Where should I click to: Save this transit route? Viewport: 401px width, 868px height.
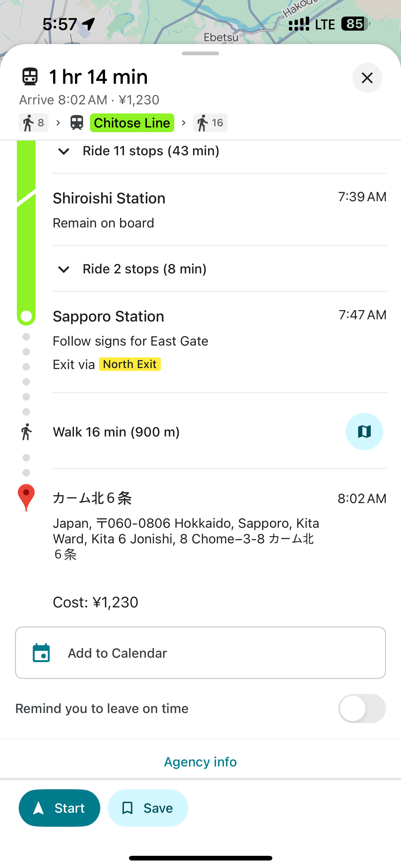[x=148, y=808]
